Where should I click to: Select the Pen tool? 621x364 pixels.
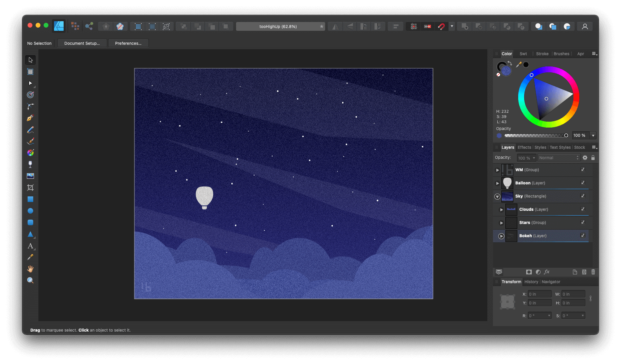[x=30, y=118]
